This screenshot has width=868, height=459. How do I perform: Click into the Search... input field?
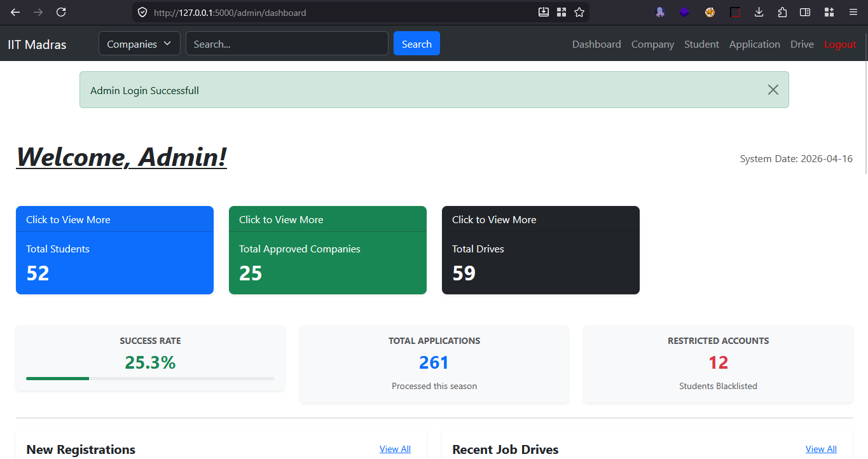[x=287, y=43]
